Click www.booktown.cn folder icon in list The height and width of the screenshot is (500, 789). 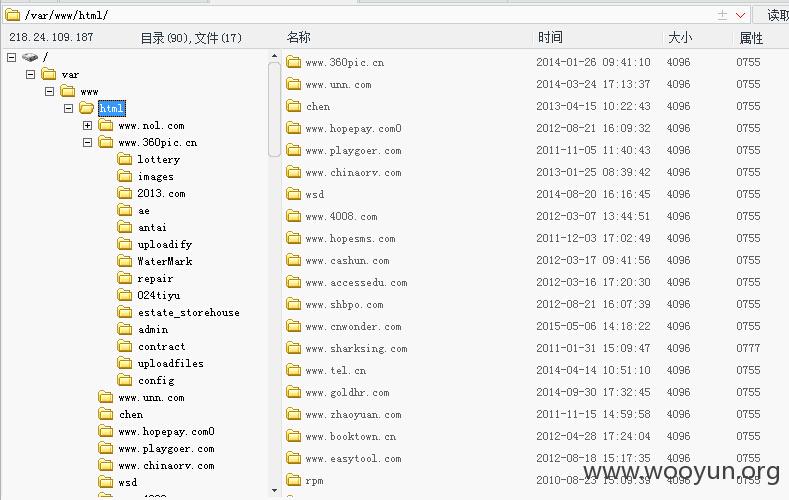coord(293,436)
